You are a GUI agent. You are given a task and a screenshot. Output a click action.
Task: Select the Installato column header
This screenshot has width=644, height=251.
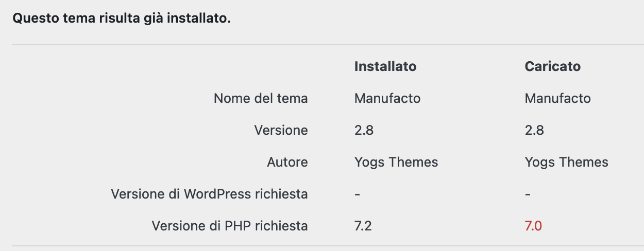tap(385, 66)
